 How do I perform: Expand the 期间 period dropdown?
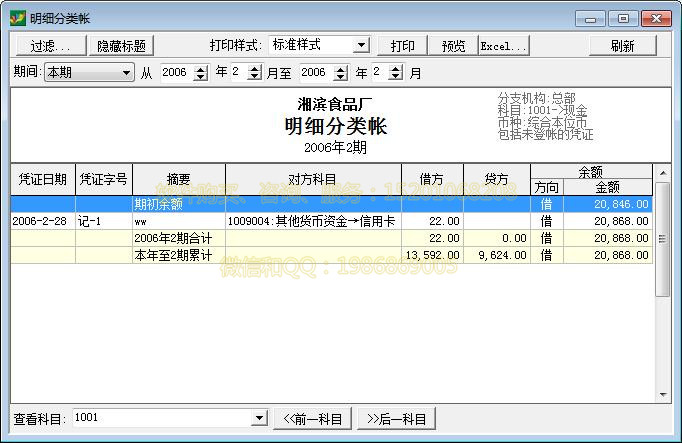coord(126,73)
